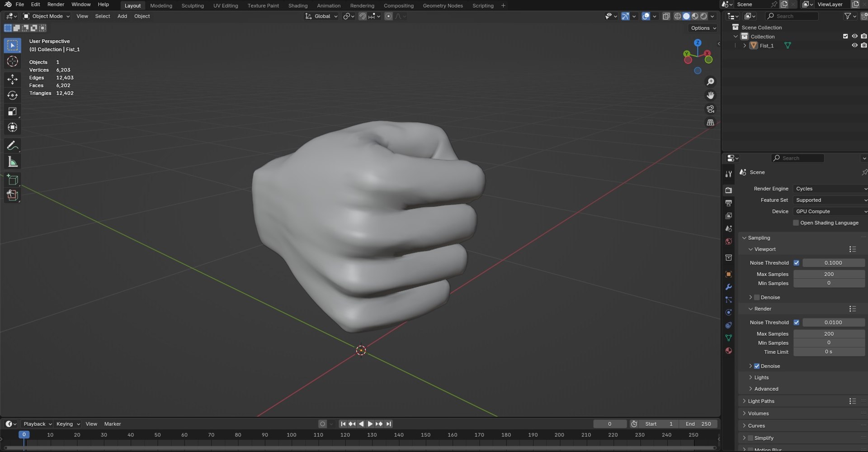868x452 pixels.
Task: Activate the Rotate tool
Action: [13, 95]
